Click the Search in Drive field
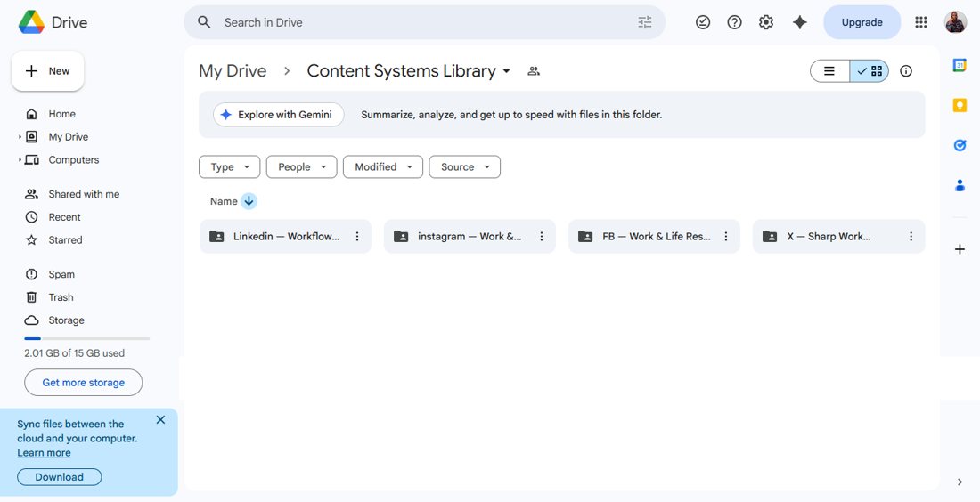 click(x=424, y=22)
